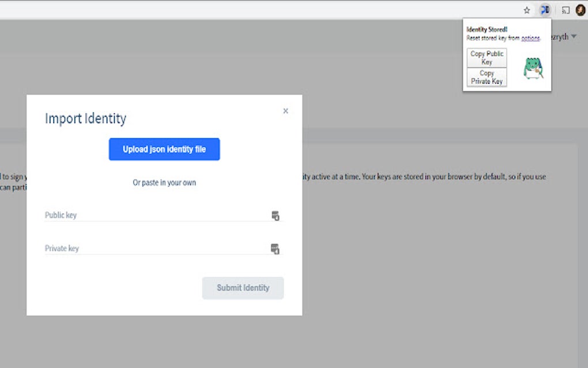The image size is (588, 368).
Task: Click the crocodile mascot in the extension popup
Action: (x=532, y=68)
